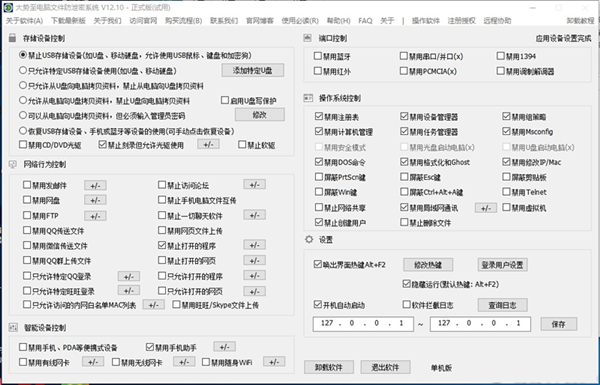This screenshot has height=385, width=600.
Task: Check 禁用微信传送文件 option
Action: point(27,245)
